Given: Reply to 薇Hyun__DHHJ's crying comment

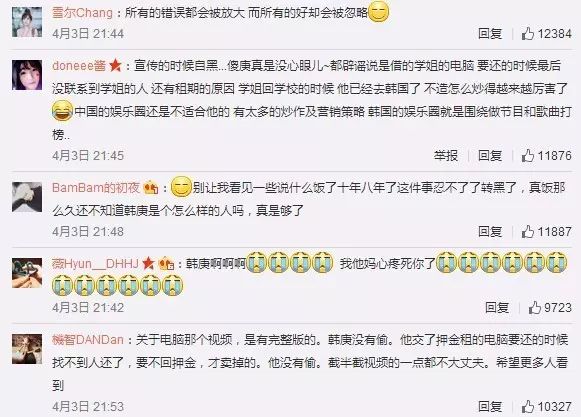Looking at the screenshot, I should [x=497, y=307].
